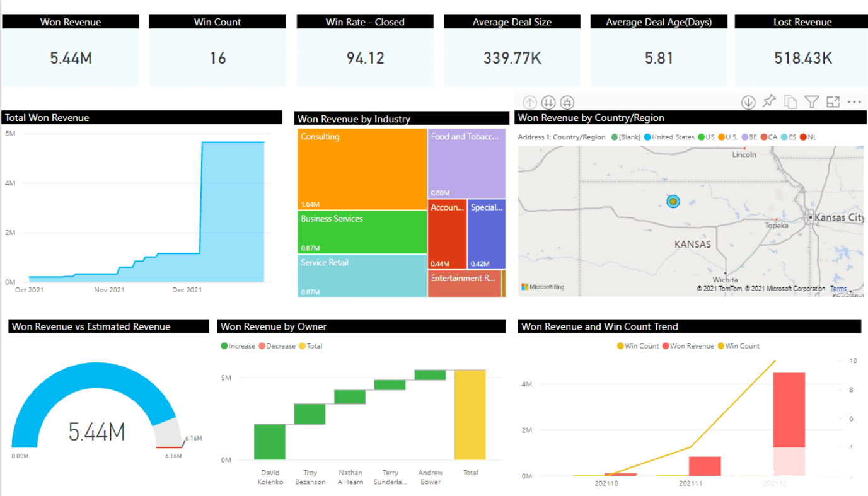
Task: Enter focus mode on the map visual
Action: 833,101
